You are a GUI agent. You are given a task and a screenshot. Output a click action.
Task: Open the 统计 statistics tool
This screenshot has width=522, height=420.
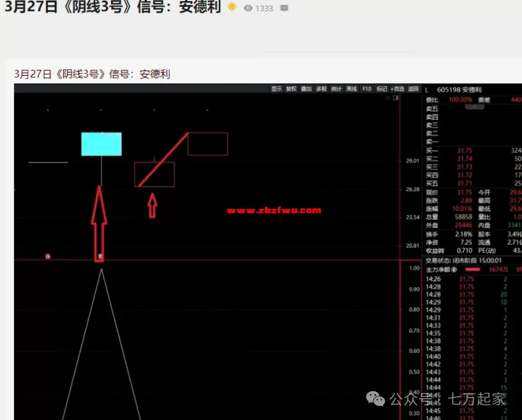[336, 89]
